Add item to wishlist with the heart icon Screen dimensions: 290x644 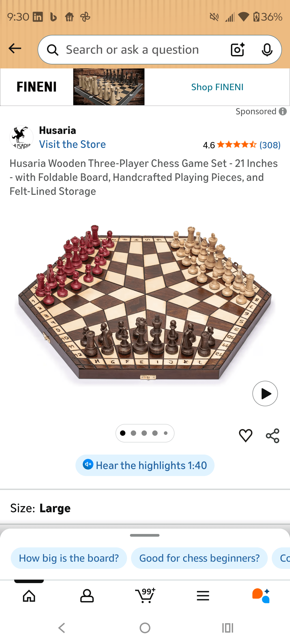tap(246, 436)
